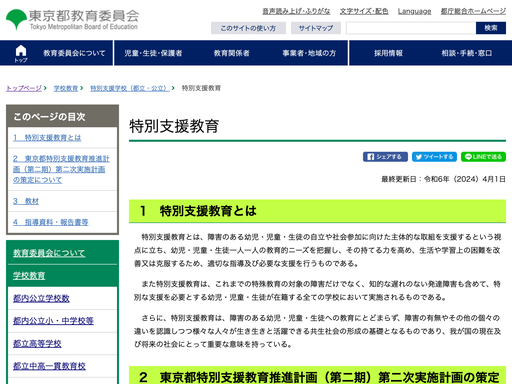Click the Tokyo Metropolitan Board of Education logo

72,20
